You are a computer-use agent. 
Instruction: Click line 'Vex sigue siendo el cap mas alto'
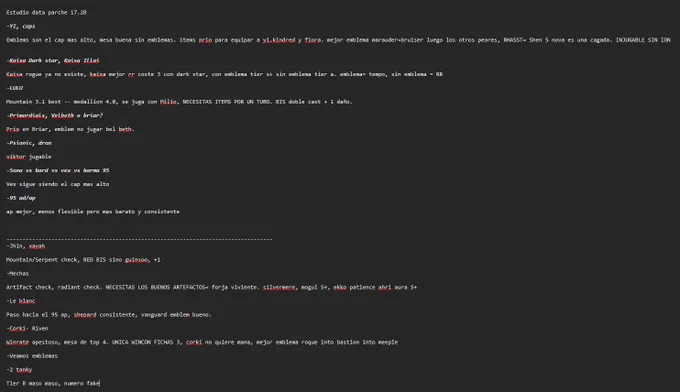(58, 184)
